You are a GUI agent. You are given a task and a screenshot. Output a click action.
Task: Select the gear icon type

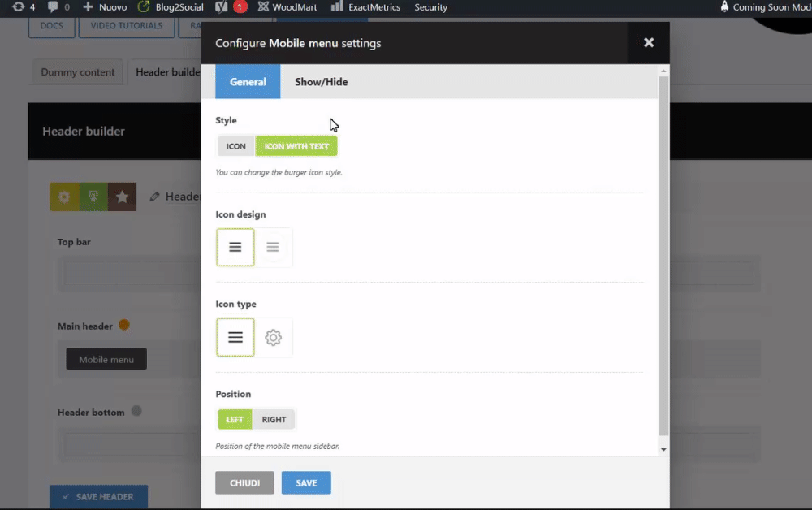[273, 337]
